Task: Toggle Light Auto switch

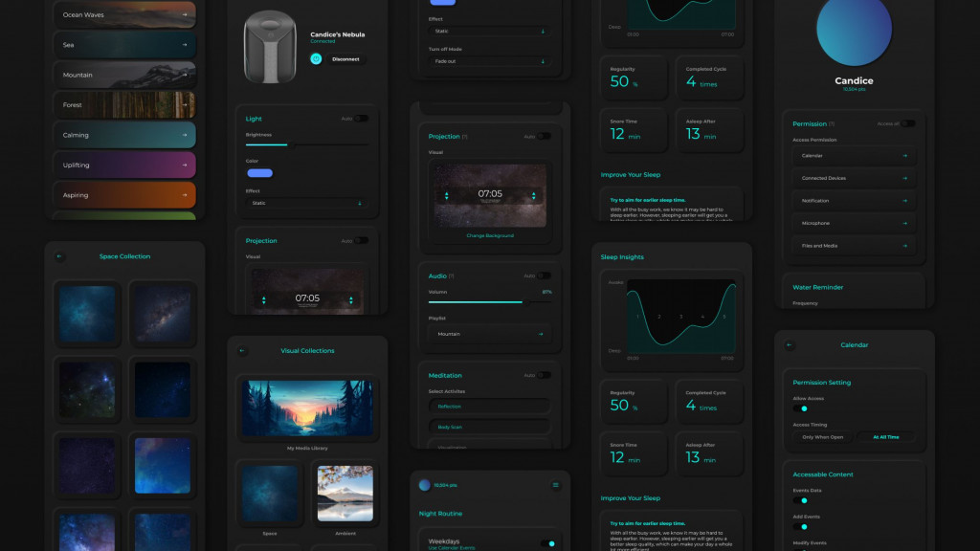Action: (x=360, y=119)
